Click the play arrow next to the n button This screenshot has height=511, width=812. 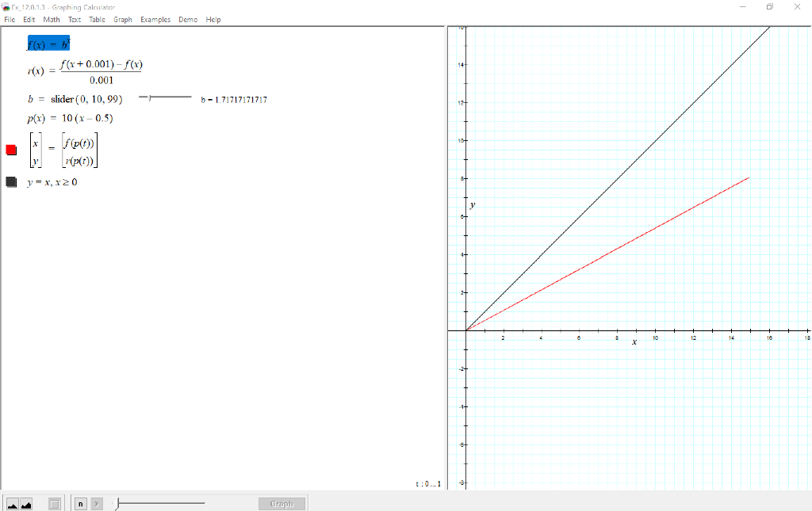[x=96, y=503]
